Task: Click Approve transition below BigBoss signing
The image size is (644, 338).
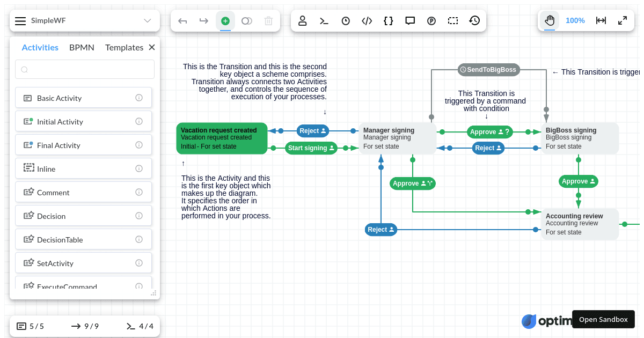Action: pyautogui.click(x=579, y=181)
